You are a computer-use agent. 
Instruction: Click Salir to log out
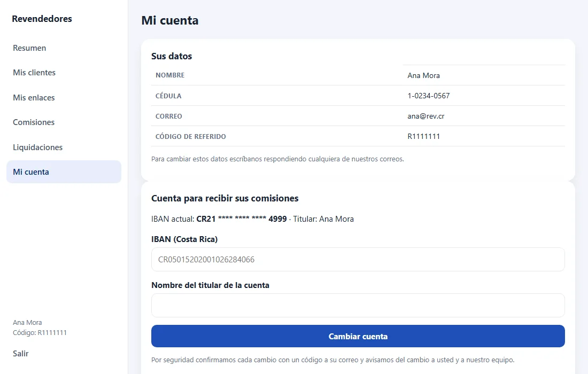[21, 353]
